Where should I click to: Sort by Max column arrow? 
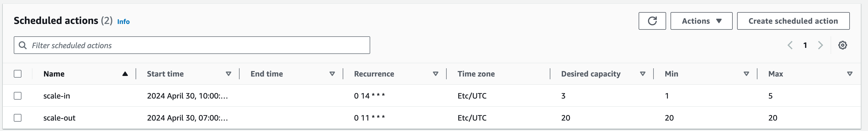point(850,74)
